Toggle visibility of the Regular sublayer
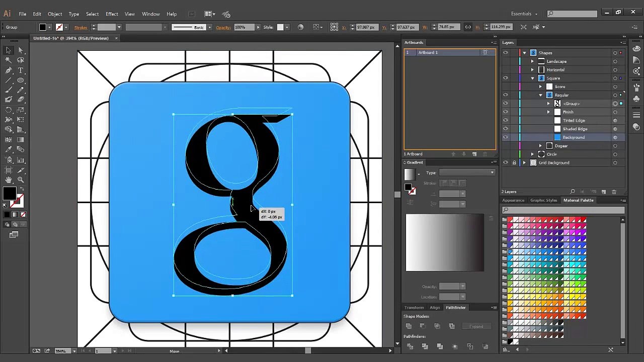 [506, 95]
